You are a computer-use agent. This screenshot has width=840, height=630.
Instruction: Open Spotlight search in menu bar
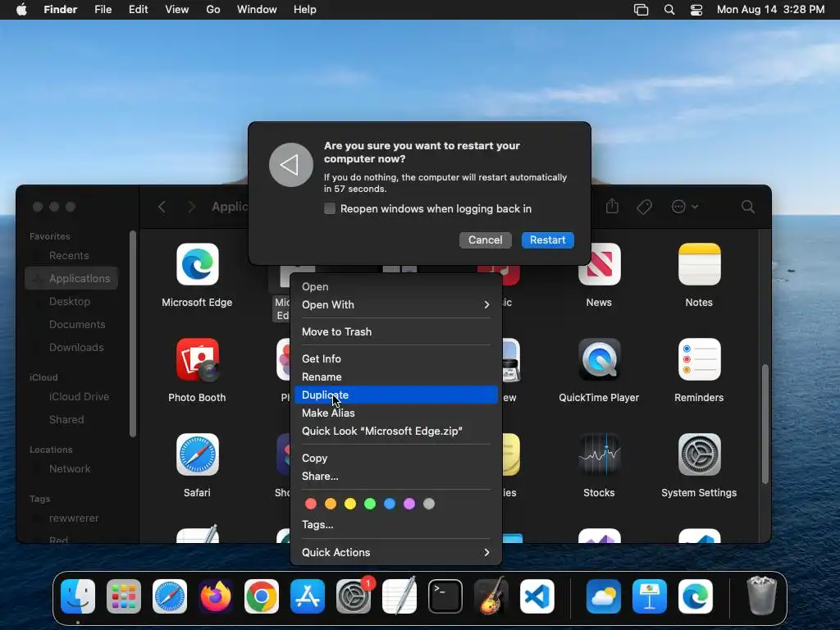(669, 10)
